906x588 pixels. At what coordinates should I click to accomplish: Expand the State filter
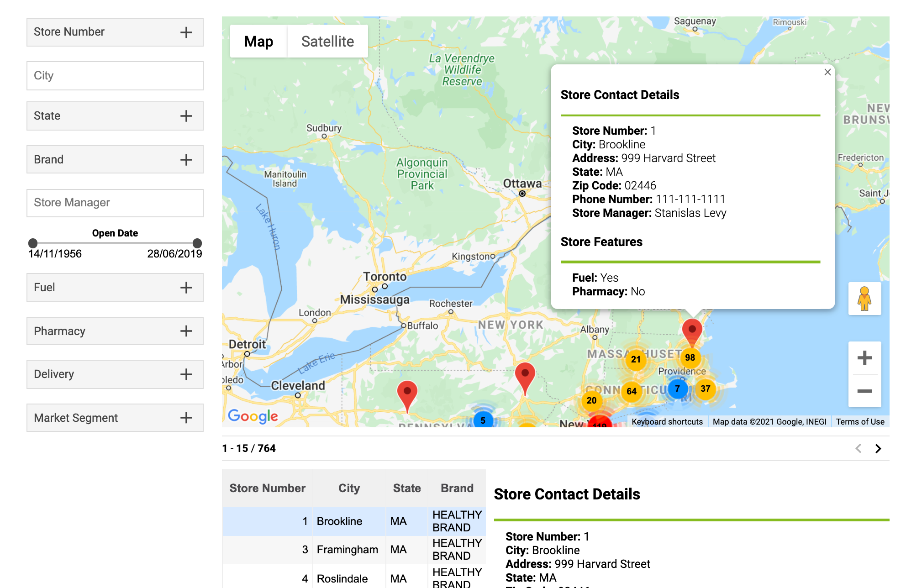(115, 116)
